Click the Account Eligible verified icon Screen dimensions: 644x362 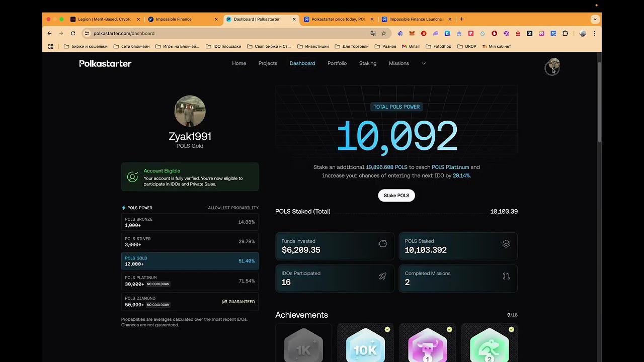pos(132,177)
